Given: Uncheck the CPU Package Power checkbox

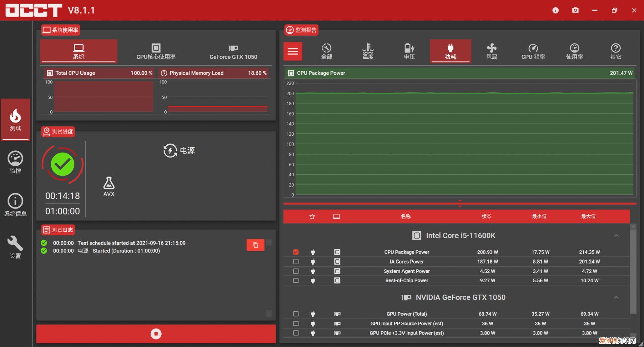Looking at the screenshot, I should click(296, 252).
